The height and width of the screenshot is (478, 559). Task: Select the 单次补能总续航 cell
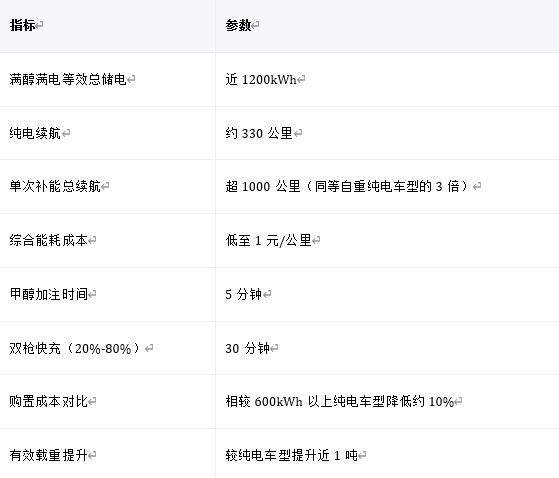107,186
